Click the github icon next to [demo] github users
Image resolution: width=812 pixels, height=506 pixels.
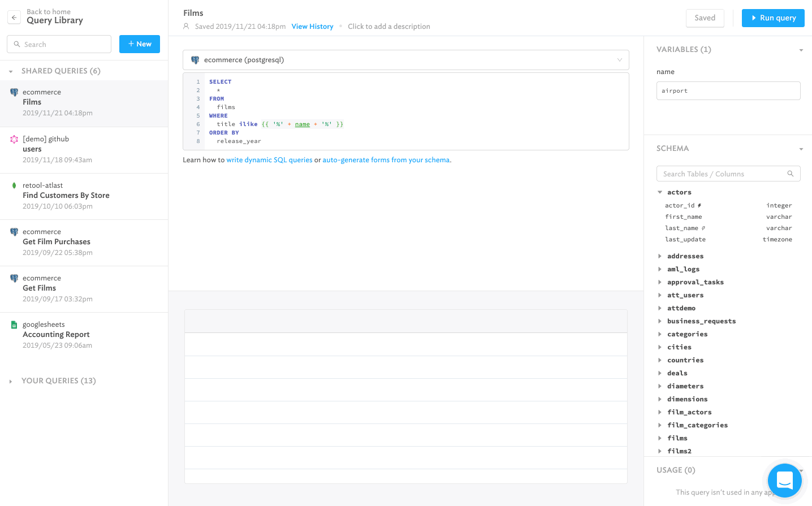13,139
